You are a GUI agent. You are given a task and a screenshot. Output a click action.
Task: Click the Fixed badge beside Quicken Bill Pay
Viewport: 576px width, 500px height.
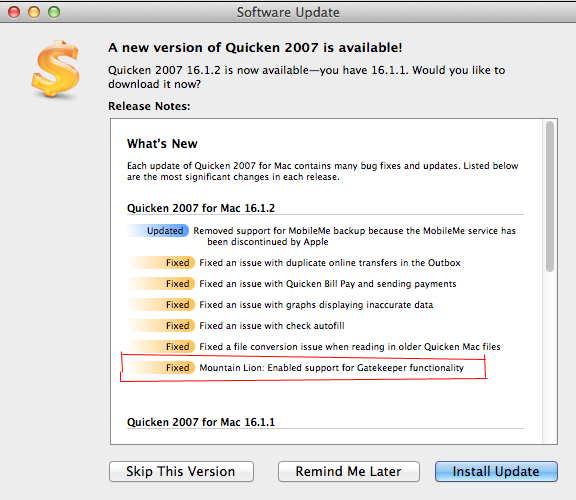pos(161,284)
